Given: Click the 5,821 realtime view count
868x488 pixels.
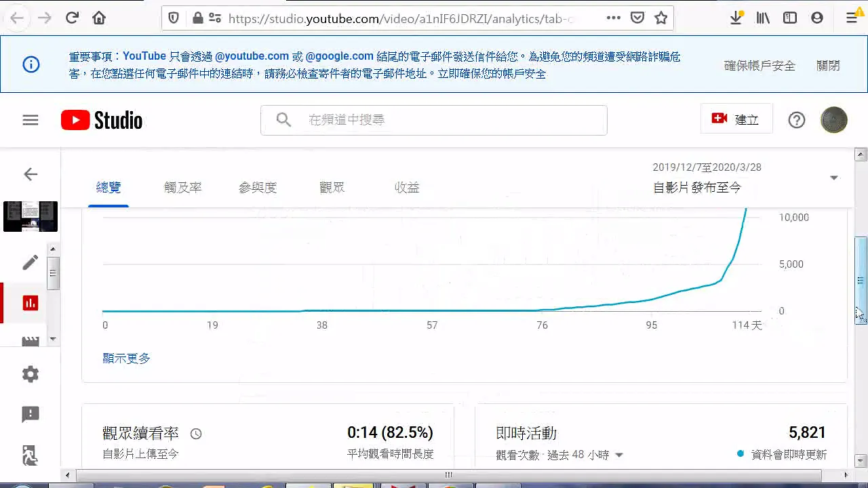Looking at the screenshot, I should click(x=808, y=432).
